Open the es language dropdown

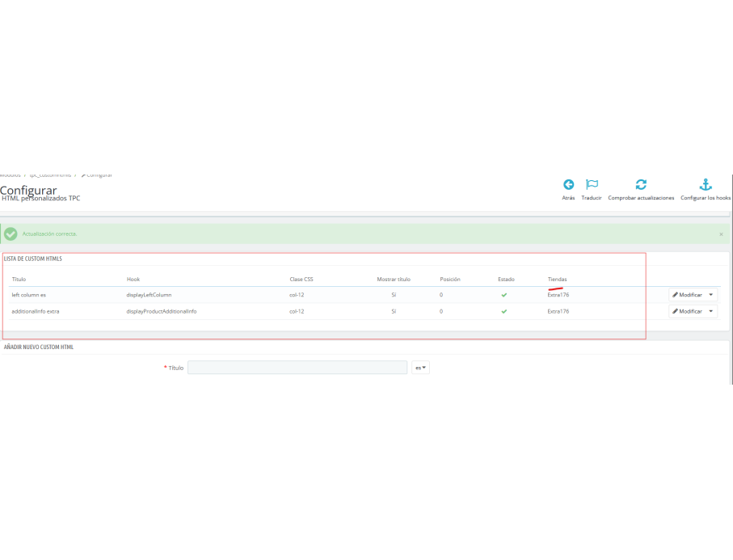click(420, 368)
